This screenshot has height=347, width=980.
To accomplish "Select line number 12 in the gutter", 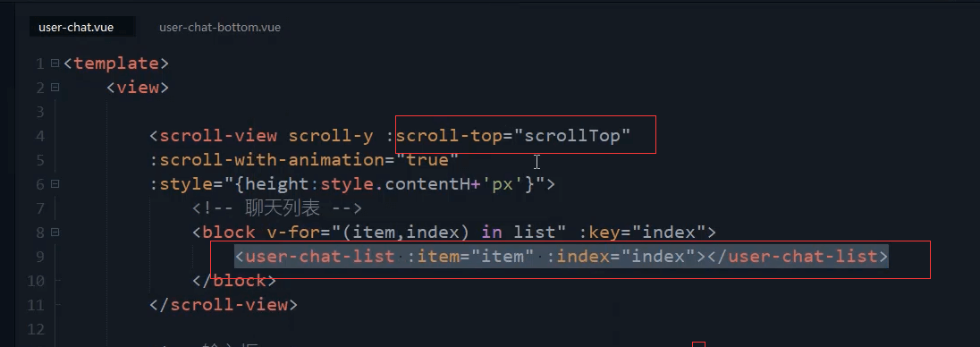I will (x=35, y=329).
